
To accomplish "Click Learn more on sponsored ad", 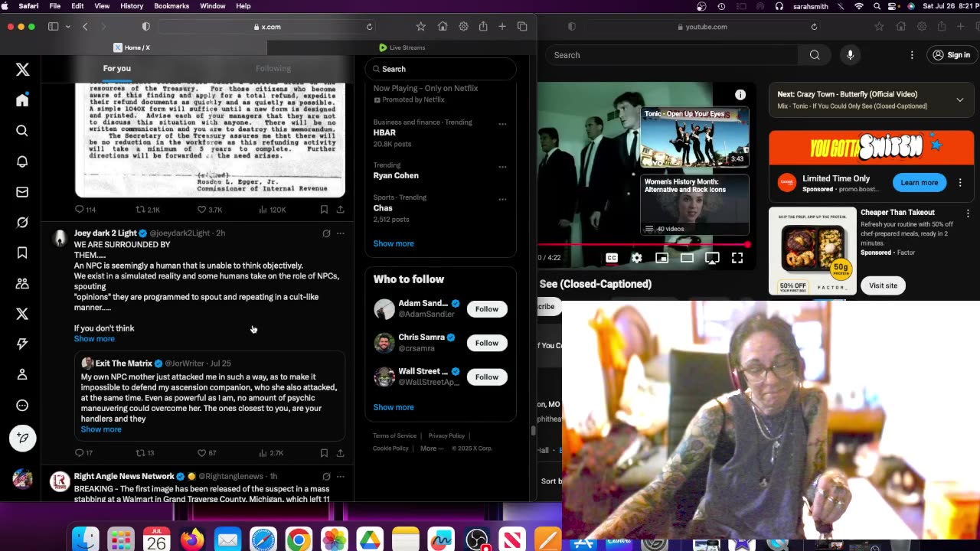I will pos(920,183).
